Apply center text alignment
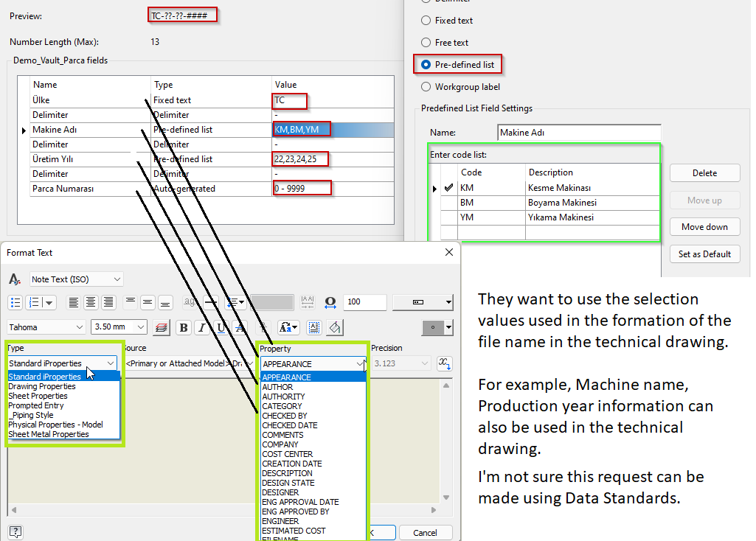This screenshot has height=541, width=756. pos(90,302)
